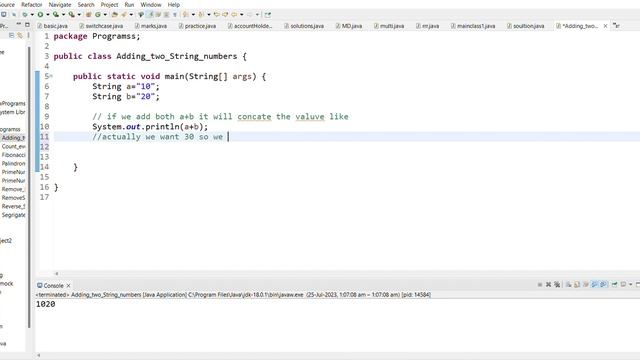
Task: Open the Run button dropdown arrow
Action: click(48, 15)
